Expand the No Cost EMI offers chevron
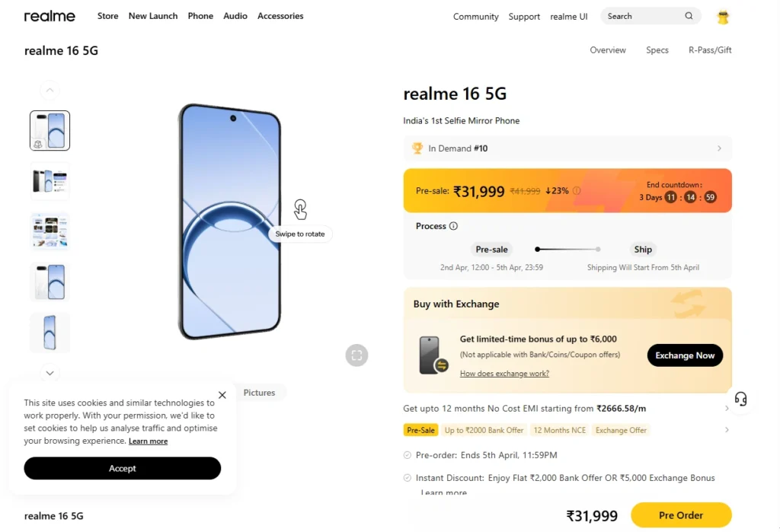This screenshot has width=780, height=532. (726, 408)
